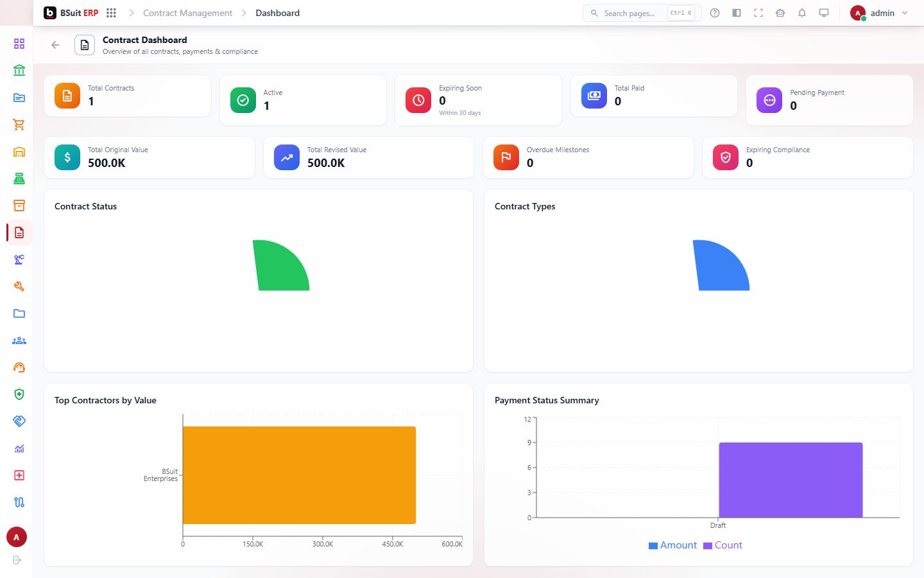Toggle Count series in chart legend
Image resolution: width=924 pixels, height=578 pixels.
point(723,545)
